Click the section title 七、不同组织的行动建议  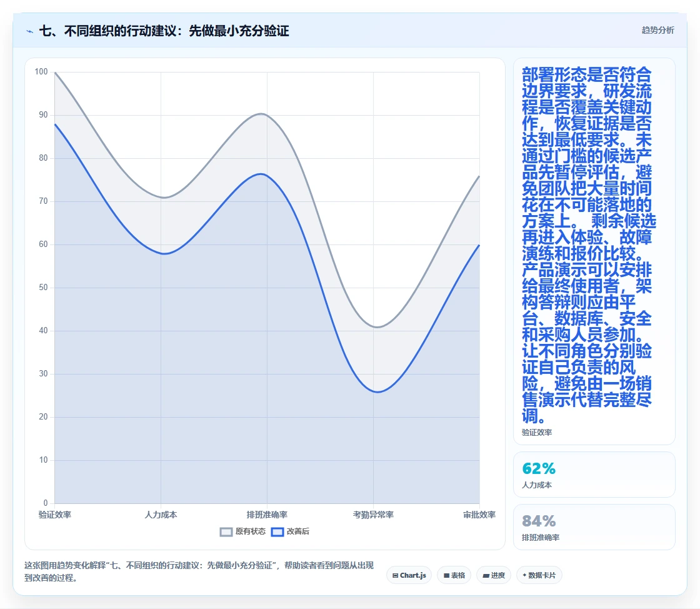[164, 31]
